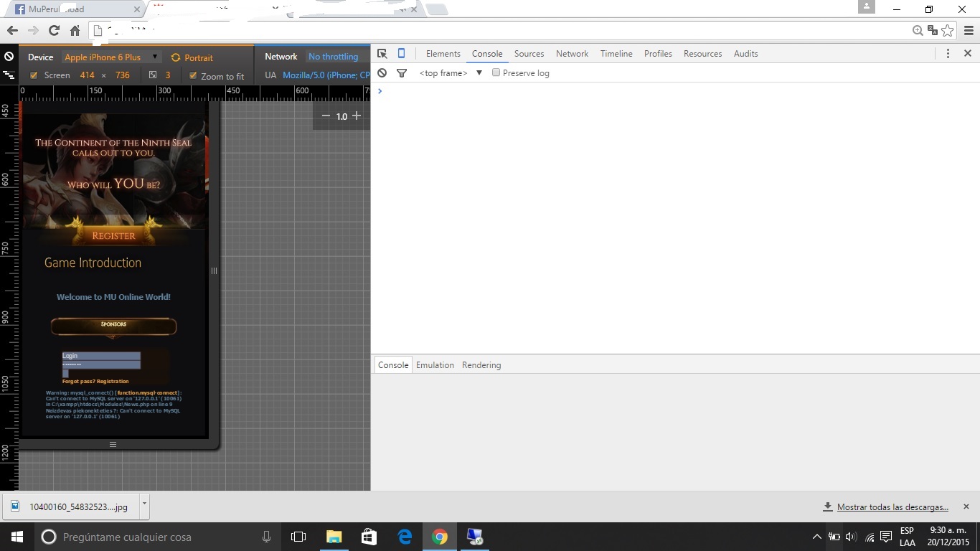Open File Explorer from the taskbar
Screen dimensions: 980x551
(334, 537)
